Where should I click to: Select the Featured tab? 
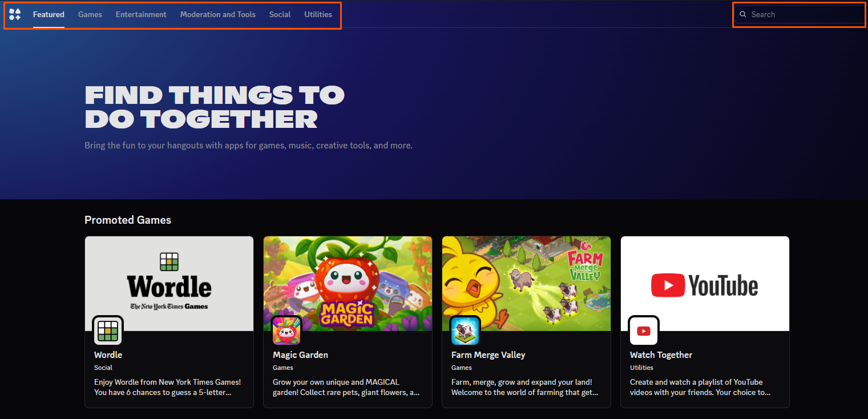(x=49, y=14)
